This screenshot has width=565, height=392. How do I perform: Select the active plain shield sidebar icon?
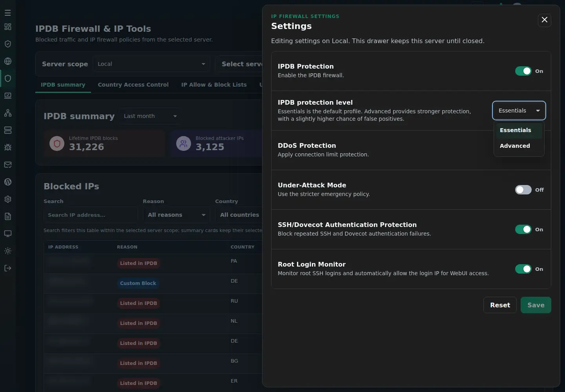8,78
